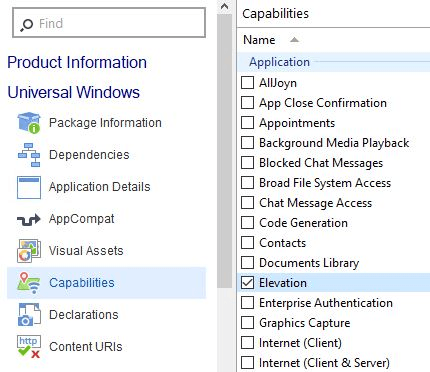This screenshot has width=430, height=372.
Task: Click the Application Details window icon
Action: click(29, 187)
